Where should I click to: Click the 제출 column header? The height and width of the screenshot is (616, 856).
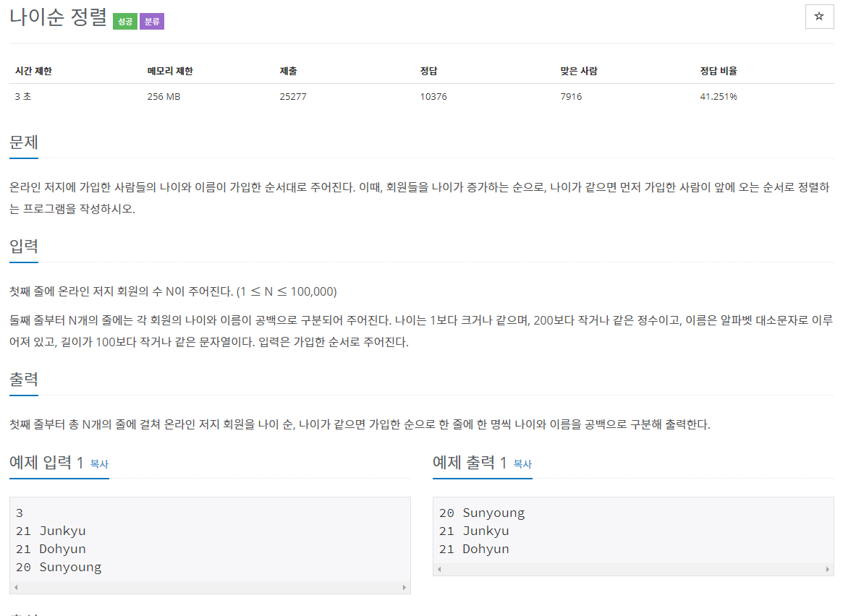(x=288, y=71)
